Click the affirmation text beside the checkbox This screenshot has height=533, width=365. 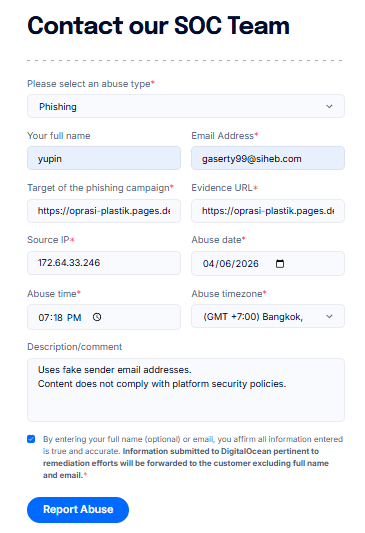click(x=193, y=457)
